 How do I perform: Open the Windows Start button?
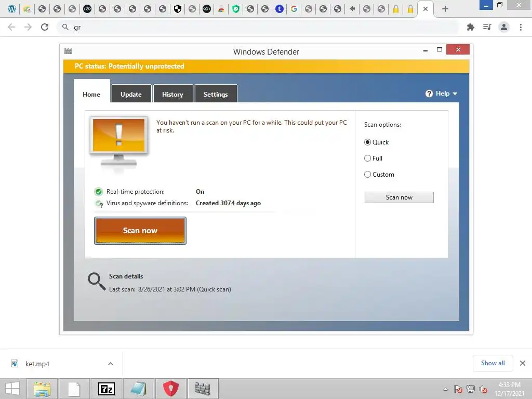click(12, 389)
